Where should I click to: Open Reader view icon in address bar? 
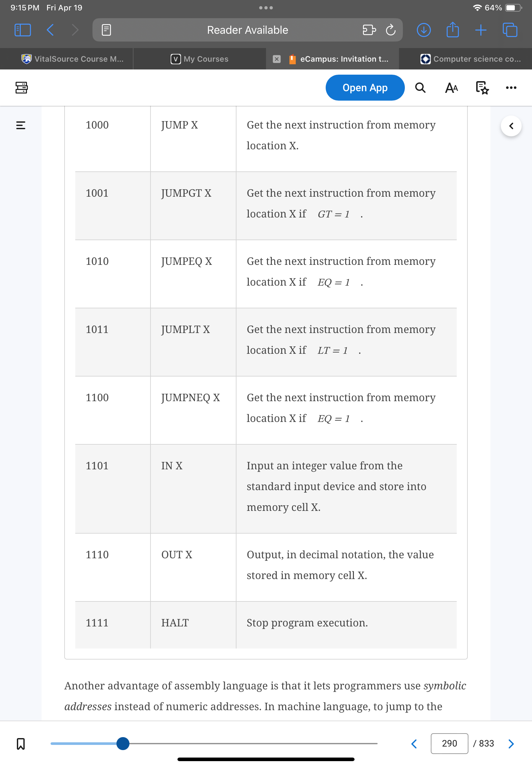coord(106,30)
